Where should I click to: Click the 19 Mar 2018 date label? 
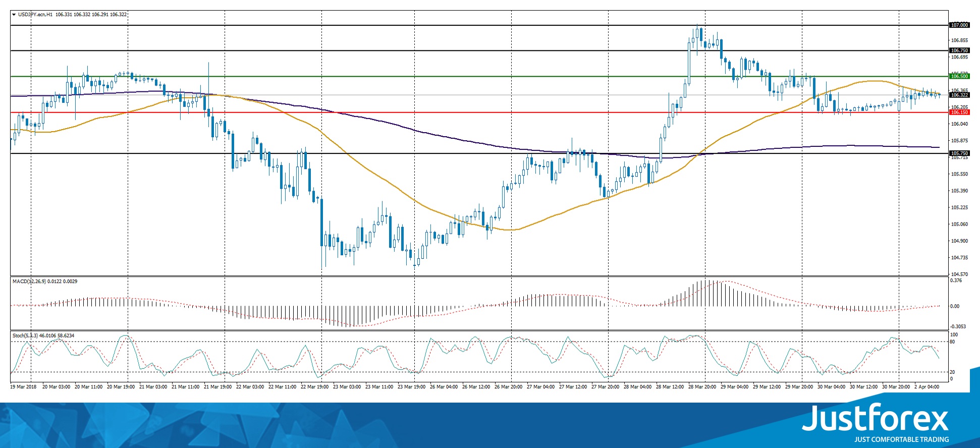[x=23, y=387]
